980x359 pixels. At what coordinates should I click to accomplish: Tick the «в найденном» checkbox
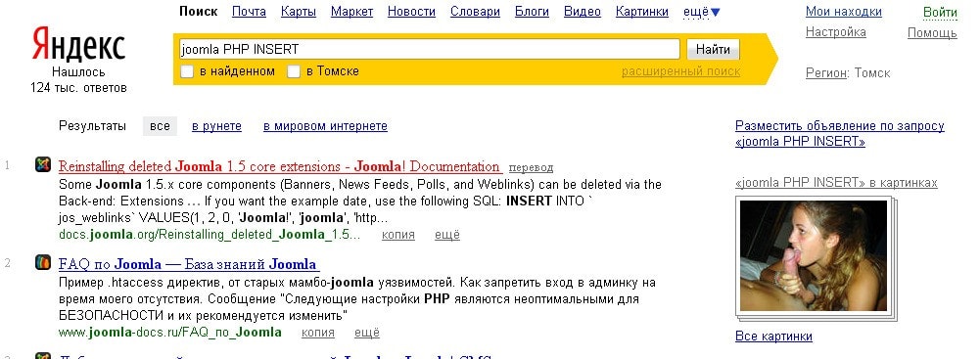coord(187,71)
